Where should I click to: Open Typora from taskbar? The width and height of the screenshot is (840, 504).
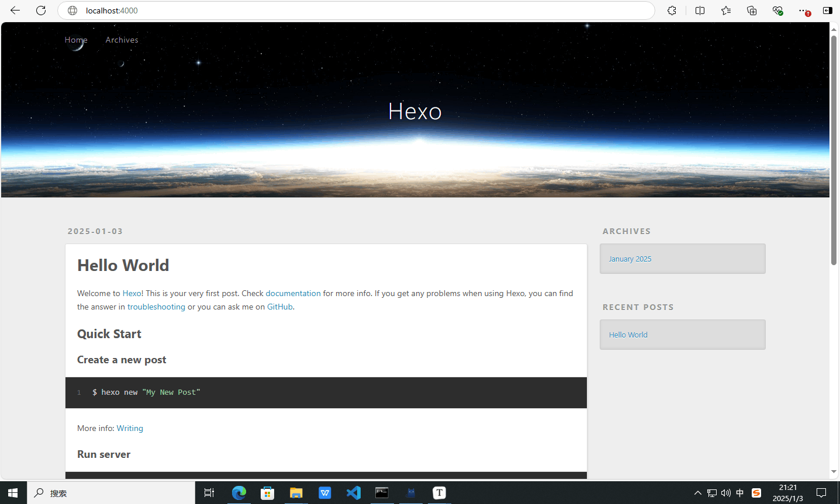439,493
